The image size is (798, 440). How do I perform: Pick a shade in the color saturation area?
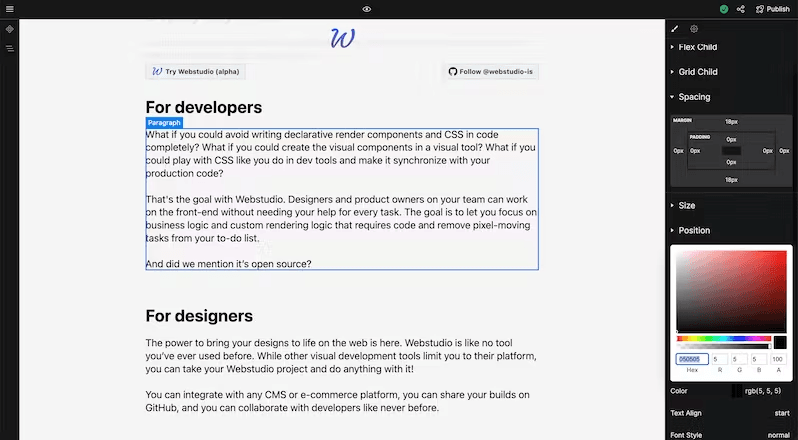[x=731, y=291]
